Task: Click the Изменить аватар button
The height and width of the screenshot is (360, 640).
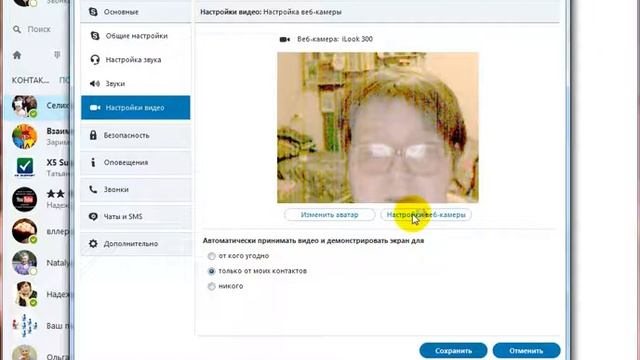Action: pos(329,215)
